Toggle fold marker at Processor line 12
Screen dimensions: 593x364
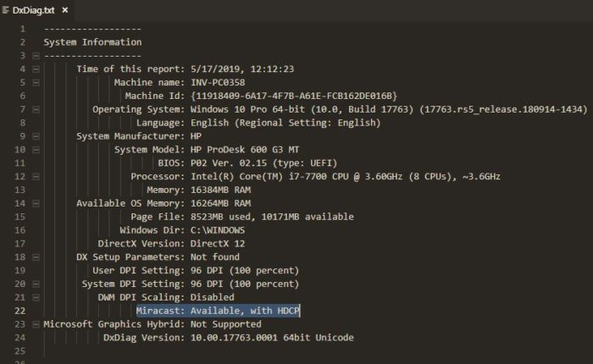(x=36, y=177)
